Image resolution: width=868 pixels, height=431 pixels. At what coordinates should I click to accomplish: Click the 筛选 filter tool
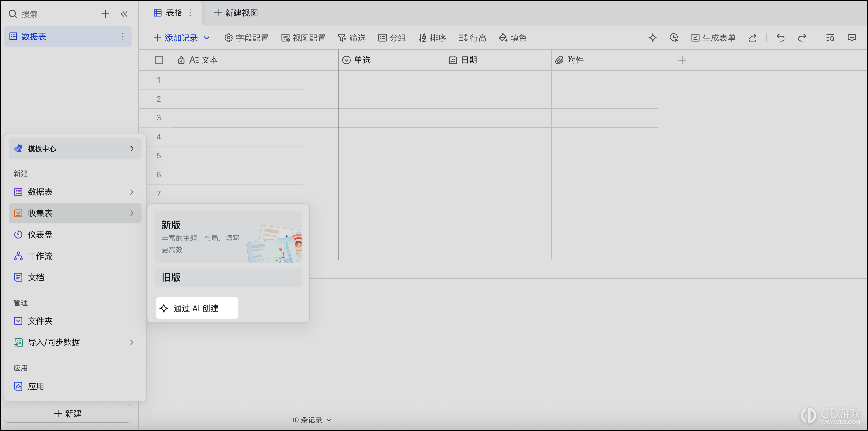351,38
